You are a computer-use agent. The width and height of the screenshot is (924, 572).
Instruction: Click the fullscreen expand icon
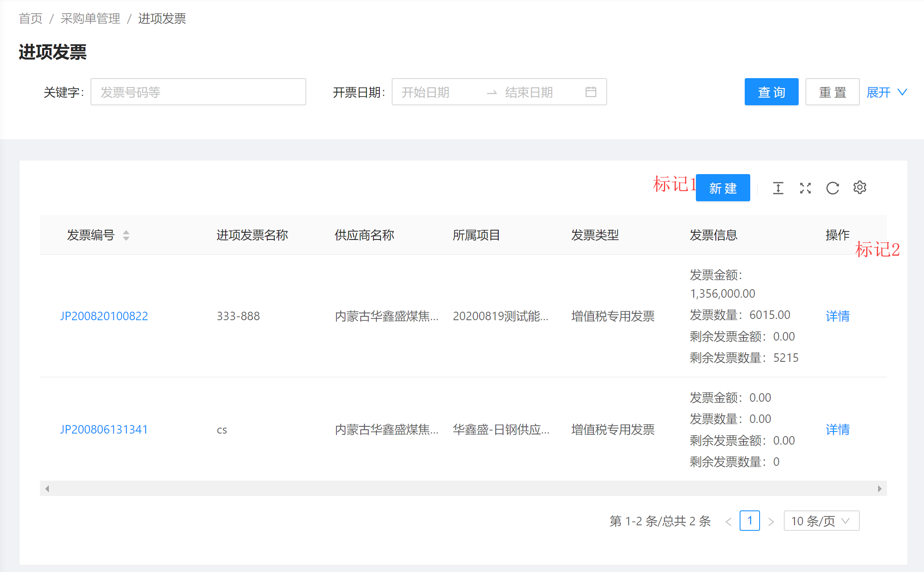[805, 188]
